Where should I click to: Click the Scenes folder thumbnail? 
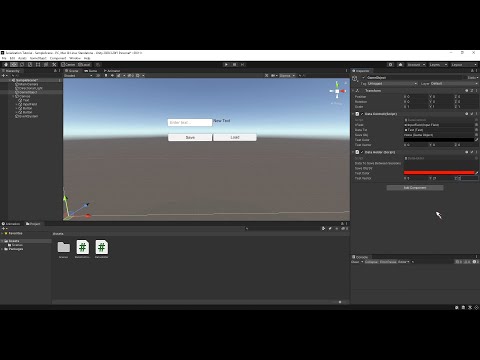pyautogui.click(x=63, y=247)
